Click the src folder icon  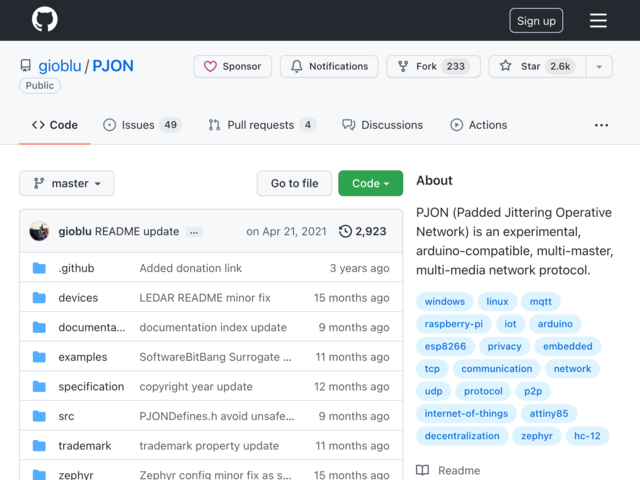pyautogui.click(x=39, y=416)
